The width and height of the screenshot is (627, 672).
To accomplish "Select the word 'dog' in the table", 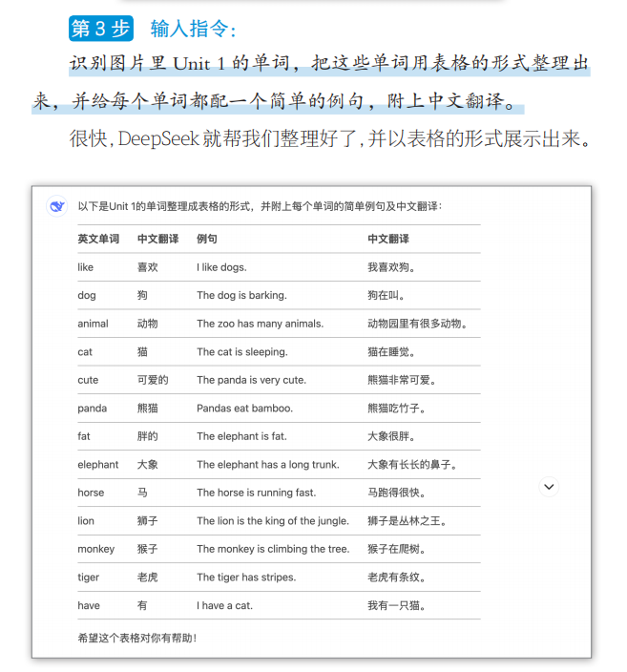I will (87, 295).
